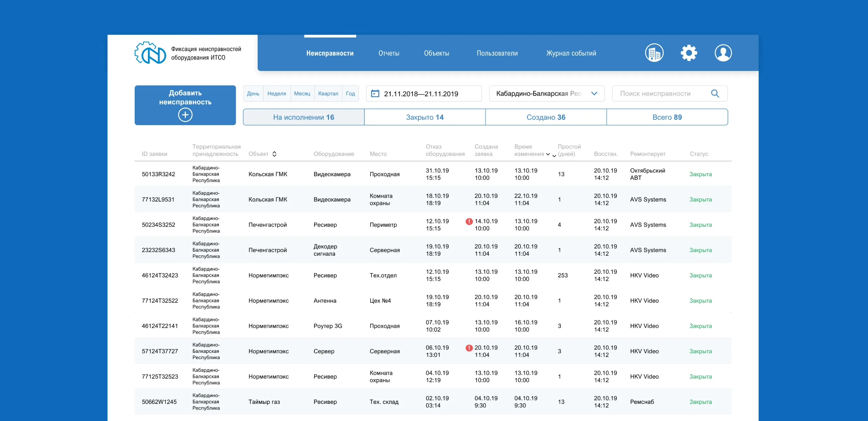Open request 46124T22141
This screenshot has height=421, width=868.
[160, 326]
